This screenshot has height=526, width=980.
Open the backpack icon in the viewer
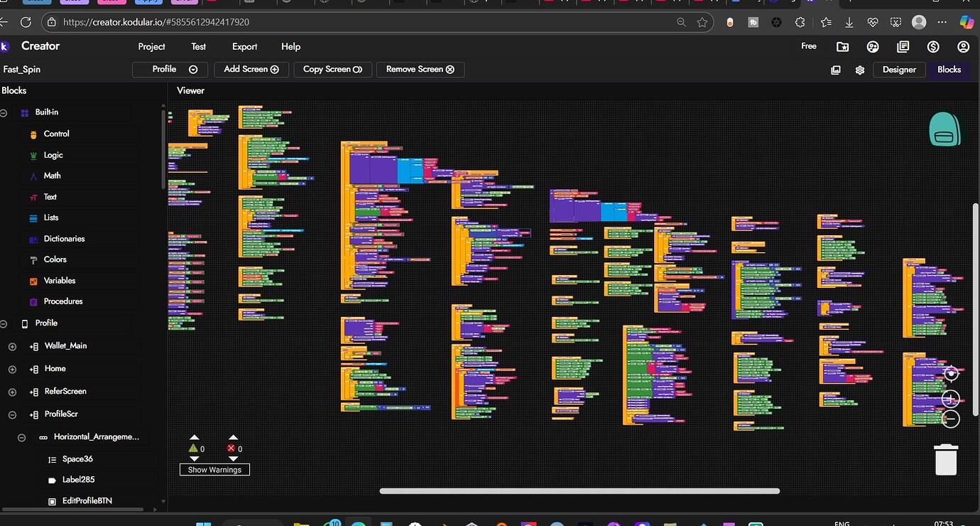pos(944,130)
